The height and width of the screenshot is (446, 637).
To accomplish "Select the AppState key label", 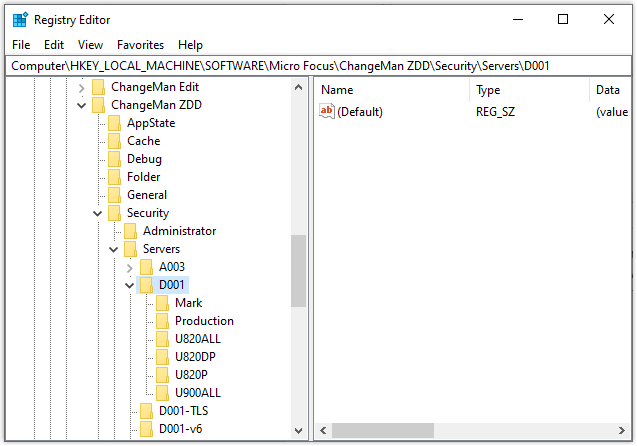I will click(151, 123).
